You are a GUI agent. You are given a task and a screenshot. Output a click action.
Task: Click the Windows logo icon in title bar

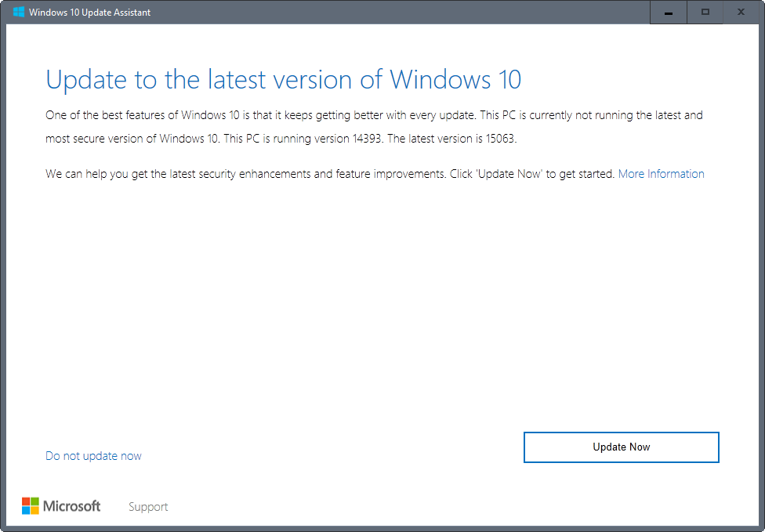click(x=19, y=13)
